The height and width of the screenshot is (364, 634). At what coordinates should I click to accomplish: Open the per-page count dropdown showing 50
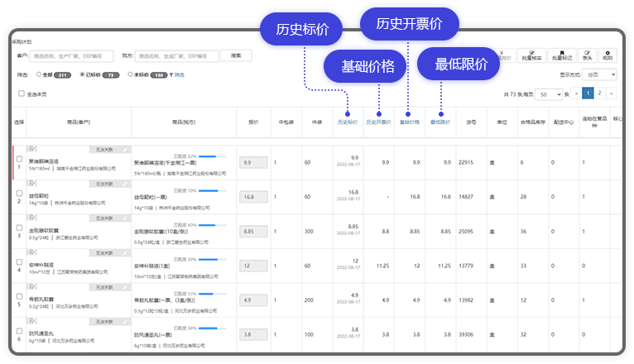point(551,94)
